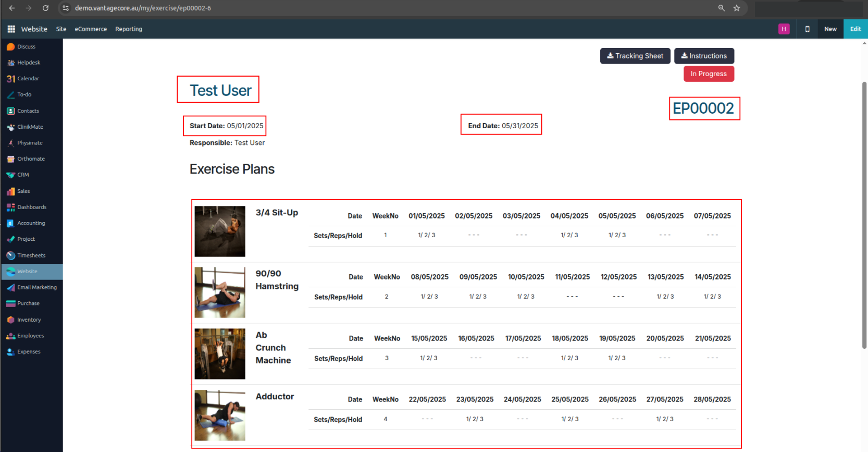Download the Instructions file
This screenshot has width=868, height=452.
pyautogui.click(x=704, y=56)
